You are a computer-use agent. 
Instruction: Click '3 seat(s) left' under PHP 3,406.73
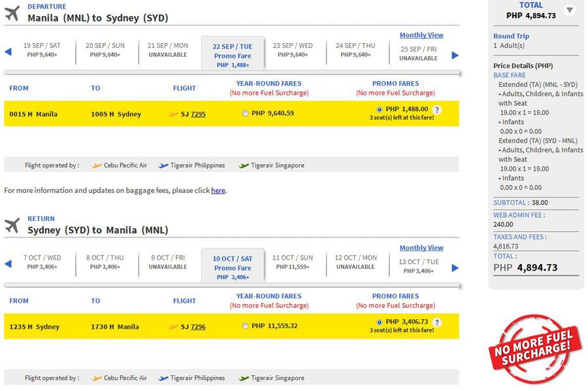[402, 330]
